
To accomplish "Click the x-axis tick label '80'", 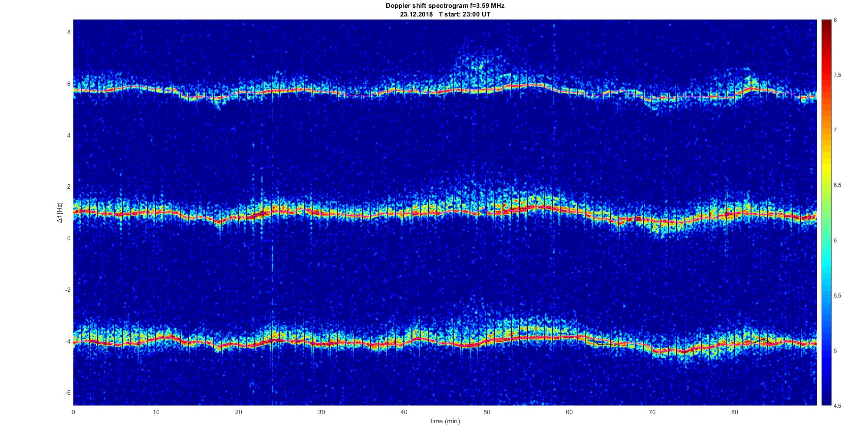I will click(734, 412).
